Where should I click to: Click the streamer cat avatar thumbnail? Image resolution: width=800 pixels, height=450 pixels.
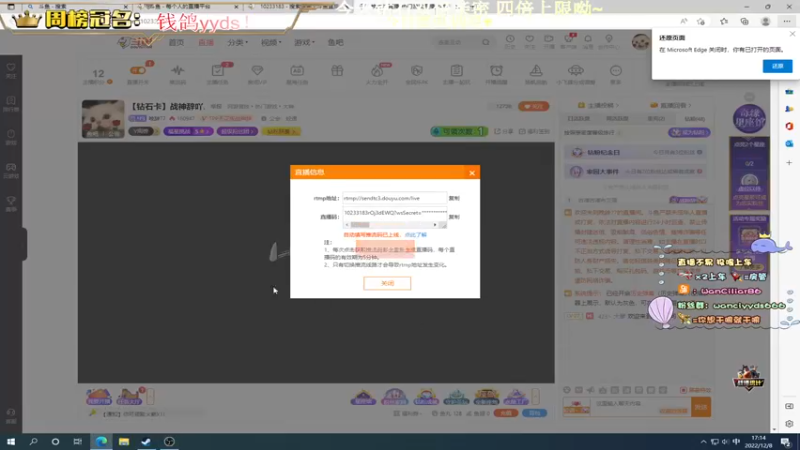pos(103,119)
